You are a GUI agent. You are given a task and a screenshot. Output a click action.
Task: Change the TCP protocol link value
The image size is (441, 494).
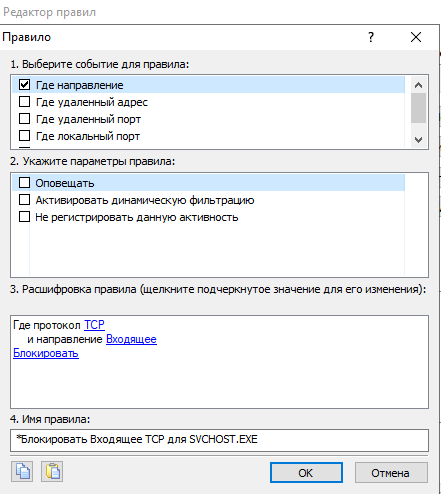94,325
